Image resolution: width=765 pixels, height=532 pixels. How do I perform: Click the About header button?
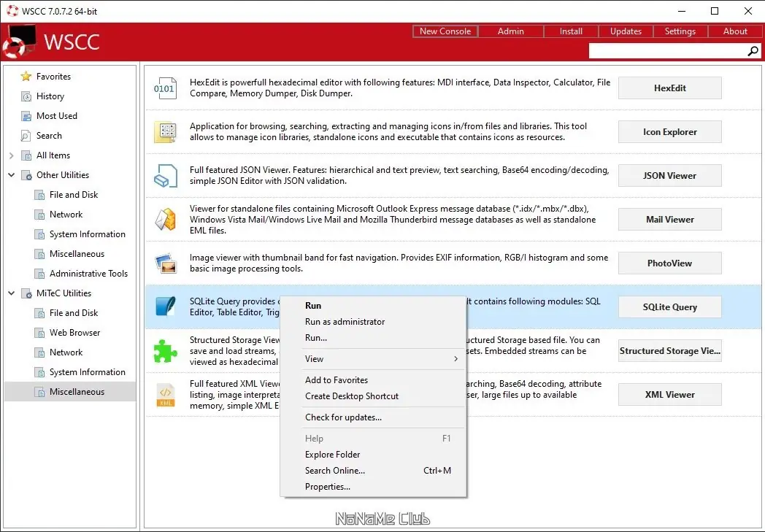tap(735, 31)
